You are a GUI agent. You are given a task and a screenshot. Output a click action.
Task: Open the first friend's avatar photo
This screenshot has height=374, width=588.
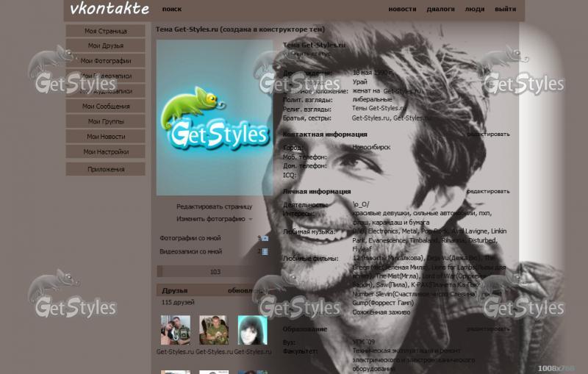(x=175, y=331)
